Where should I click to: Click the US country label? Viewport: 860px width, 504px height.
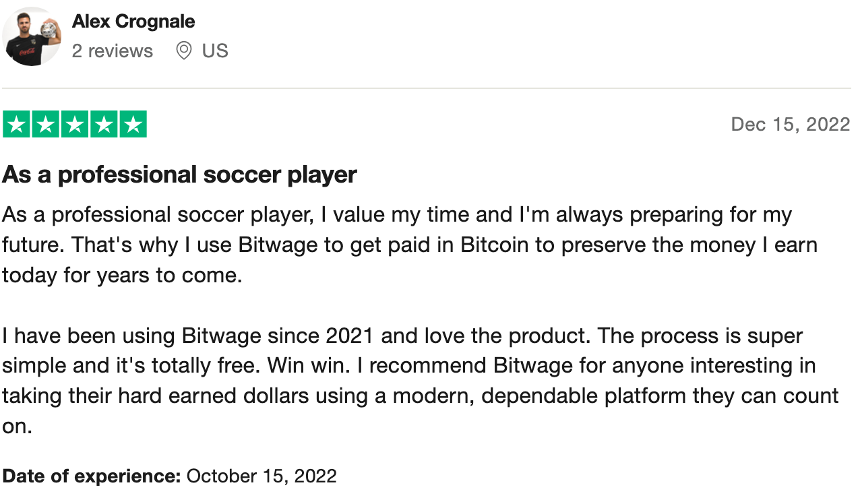coord(215,51)
